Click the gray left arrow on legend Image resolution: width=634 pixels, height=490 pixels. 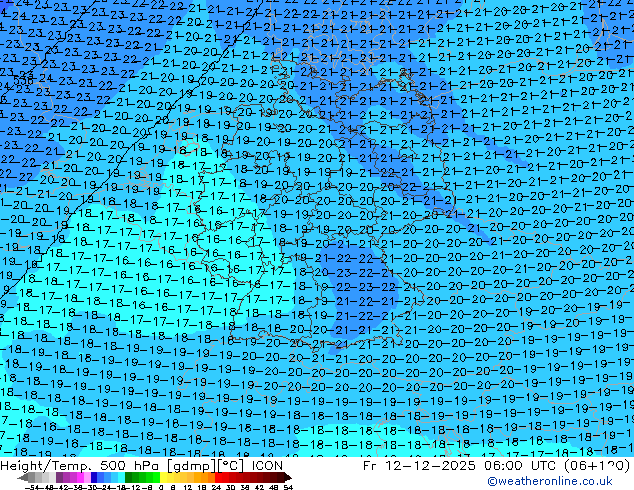pyautogui.click(x=22, y=477)
